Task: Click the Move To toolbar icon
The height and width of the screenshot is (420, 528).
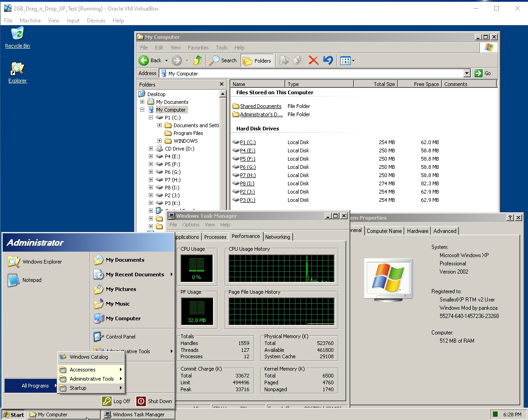Action: (x=284, y=60)
